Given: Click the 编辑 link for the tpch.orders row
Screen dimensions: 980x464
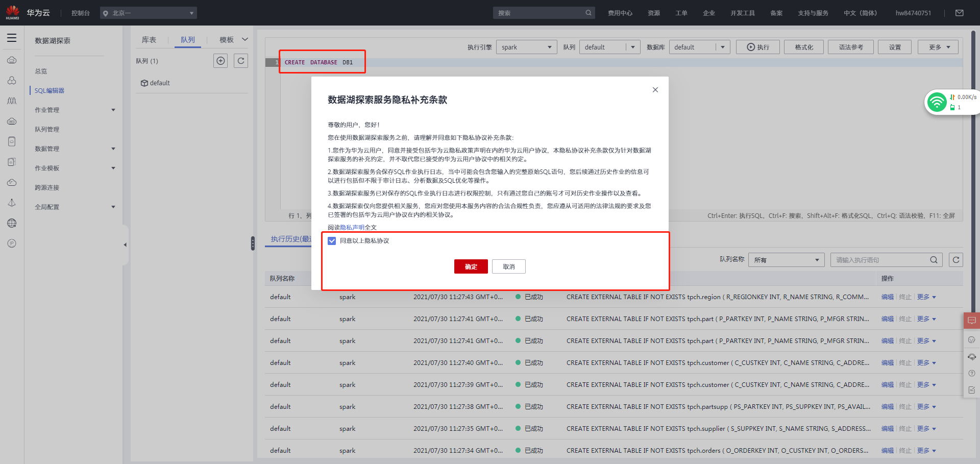Looking at the screenshot, I should [888, 451].
